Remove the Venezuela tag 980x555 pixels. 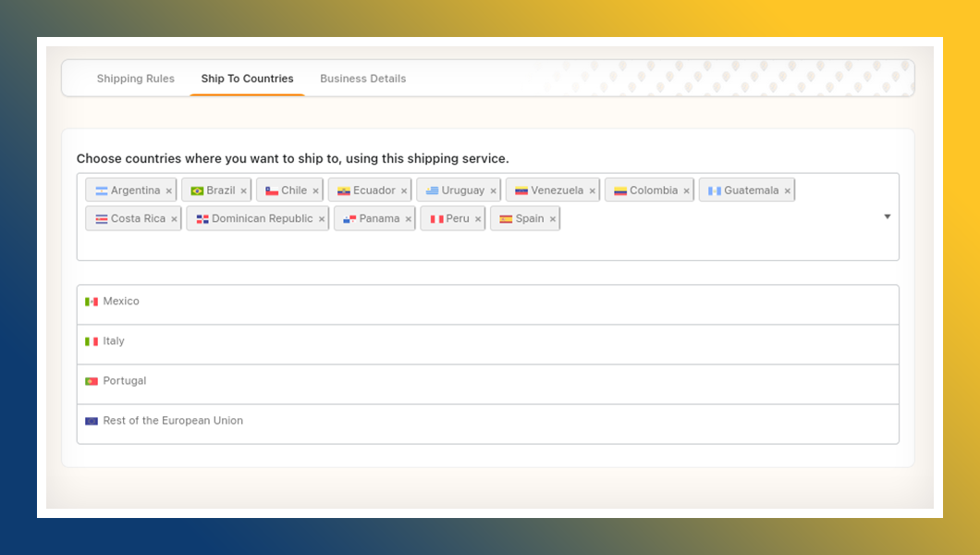pos(592,191)
